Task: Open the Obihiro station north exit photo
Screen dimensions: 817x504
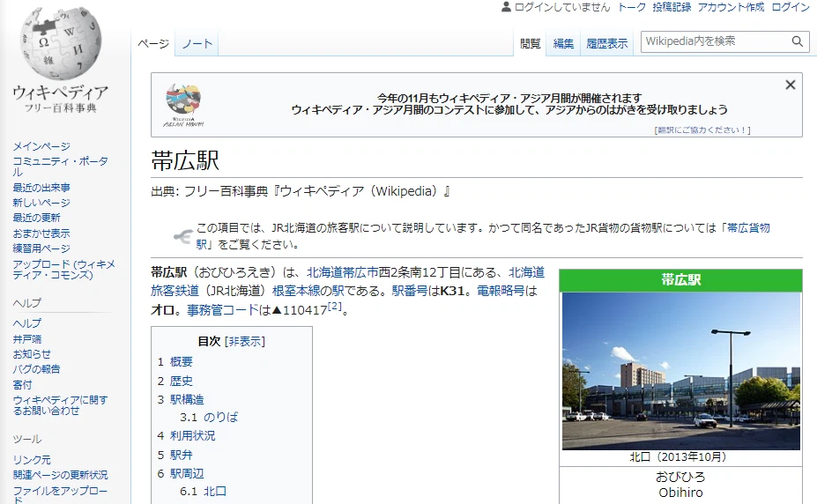Action: 680,371
